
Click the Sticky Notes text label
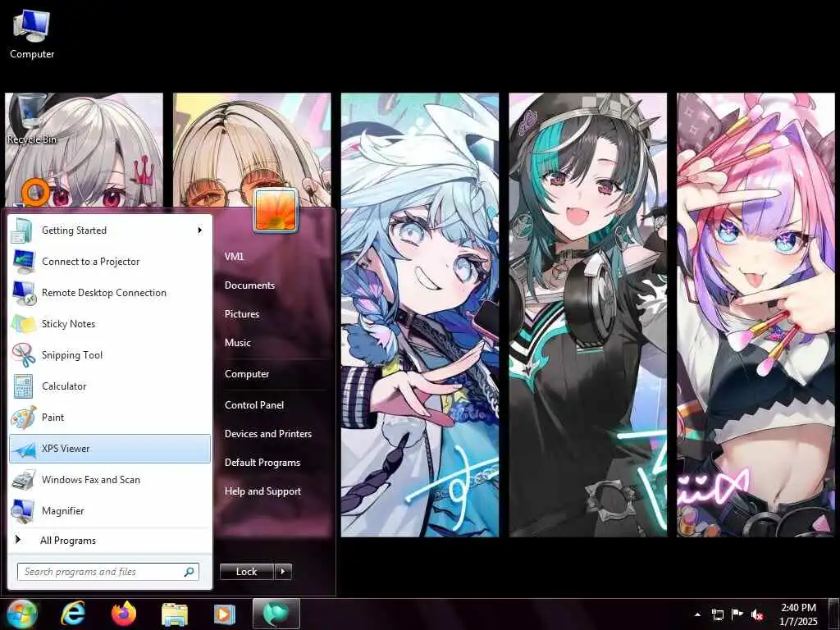pos(69,323)
